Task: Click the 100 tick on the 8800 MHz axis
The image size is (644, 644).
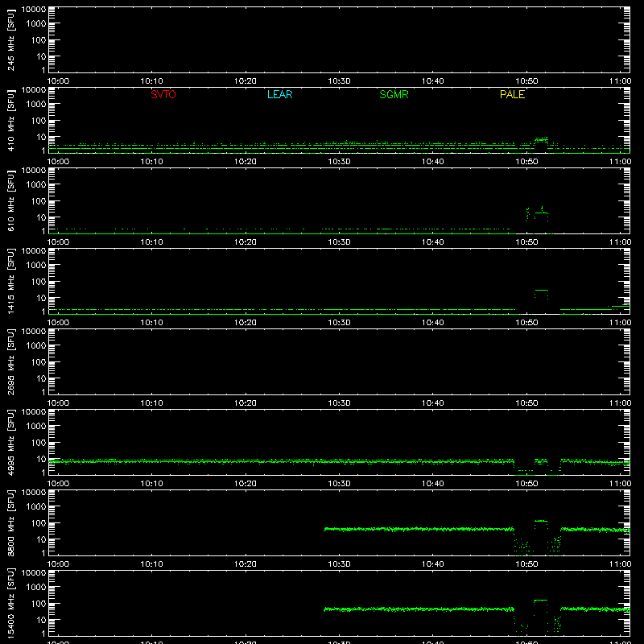Action: [39, 523]
